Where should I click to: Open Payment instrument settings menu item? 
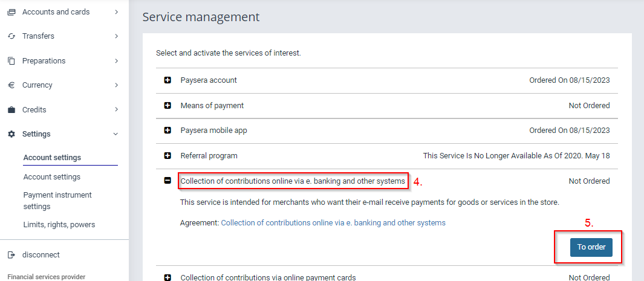(57, 201)
